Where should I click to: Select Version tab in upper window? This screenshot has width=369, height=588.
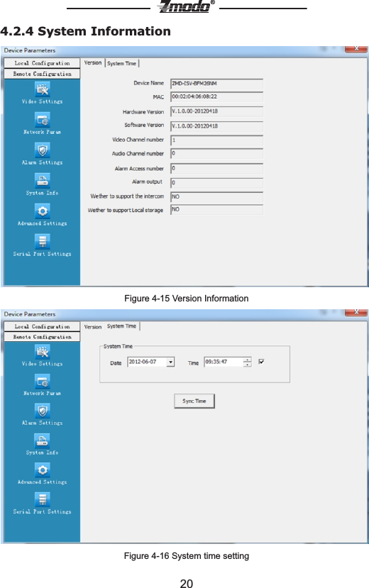(x=93, y=62)
